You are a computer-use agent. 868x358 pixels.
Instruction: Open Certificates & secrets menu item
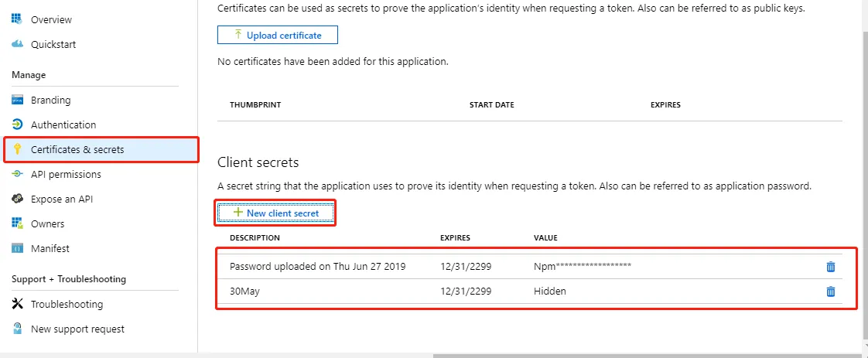77,149
